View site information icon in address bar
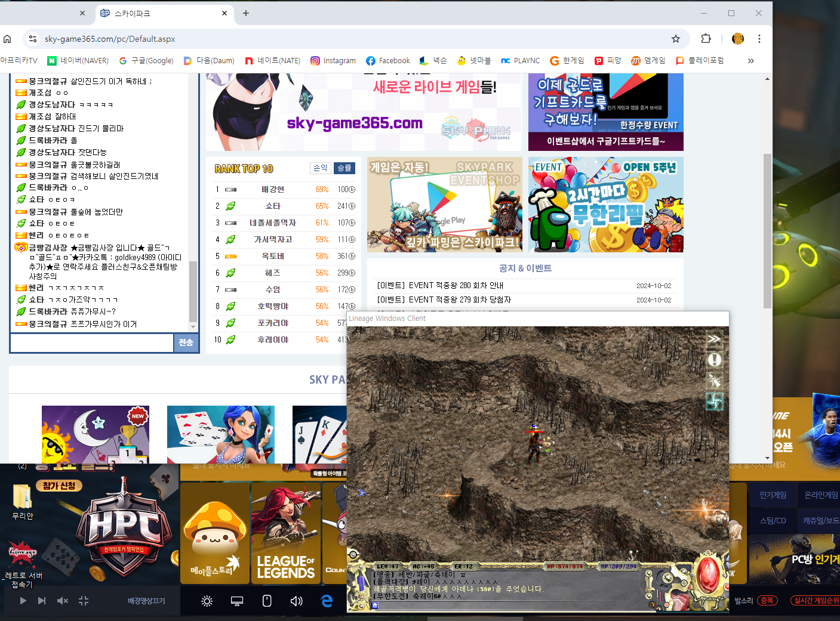Viewport: 840px width, 621px height. coord(33,39)
